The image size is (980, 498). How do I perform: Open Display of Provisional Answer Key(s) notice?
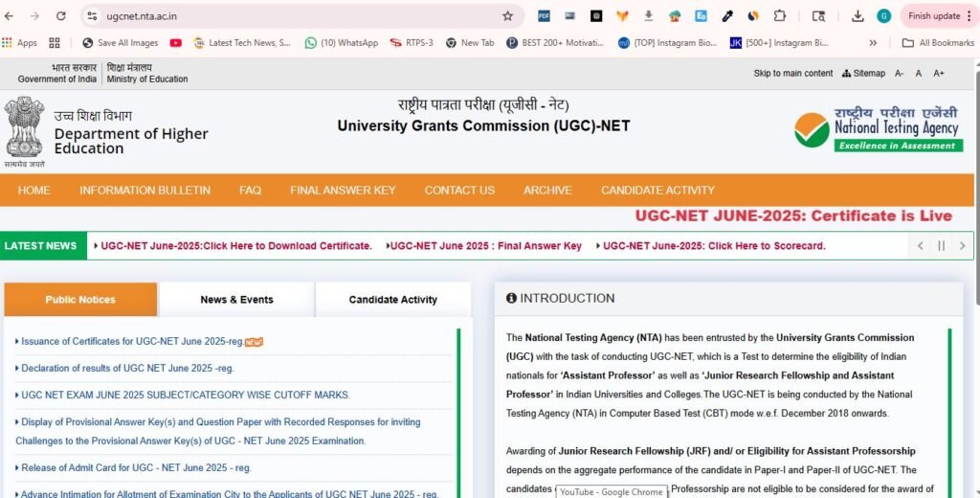point(218,432)
